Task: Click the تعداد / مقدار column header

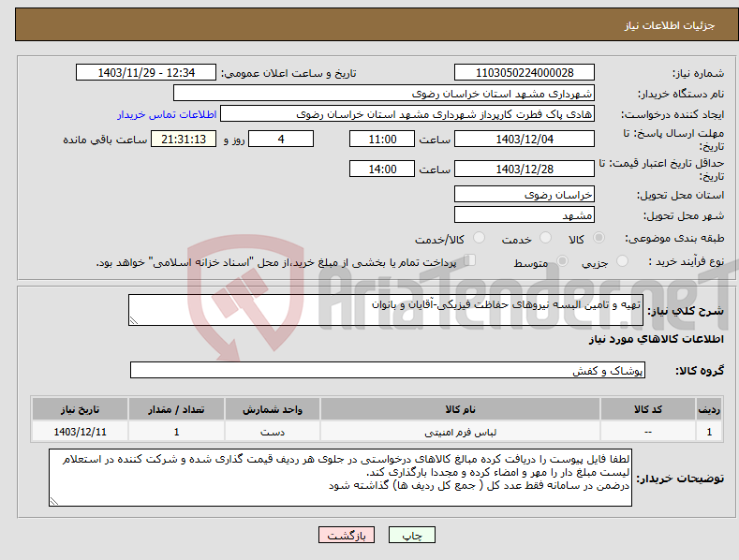Action: click(x=176, y=409)
